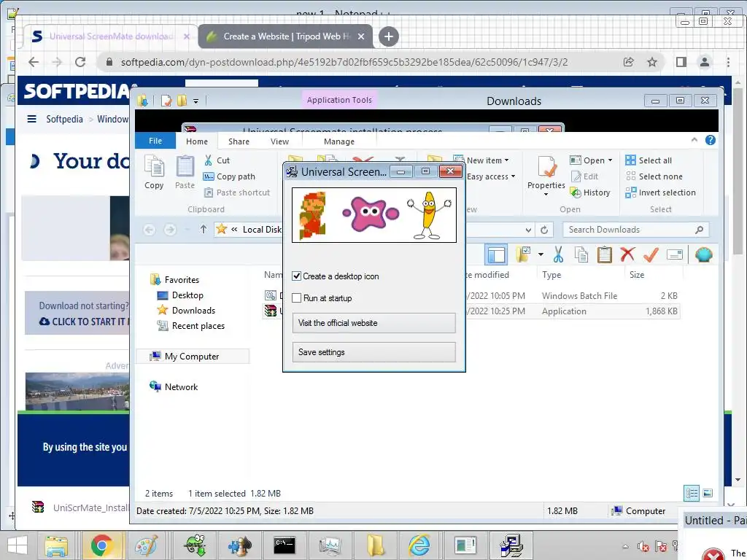Open Command Prompt from the taskbar
747x560 pixels.
point(285,545)
